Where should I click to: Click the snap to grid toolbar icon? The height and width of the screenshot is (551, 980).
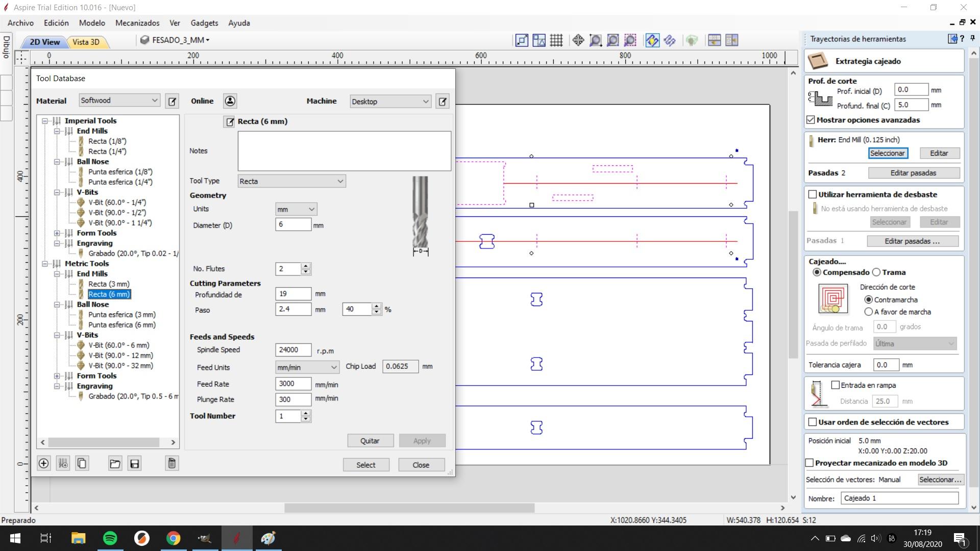click(x=556, y=40)
